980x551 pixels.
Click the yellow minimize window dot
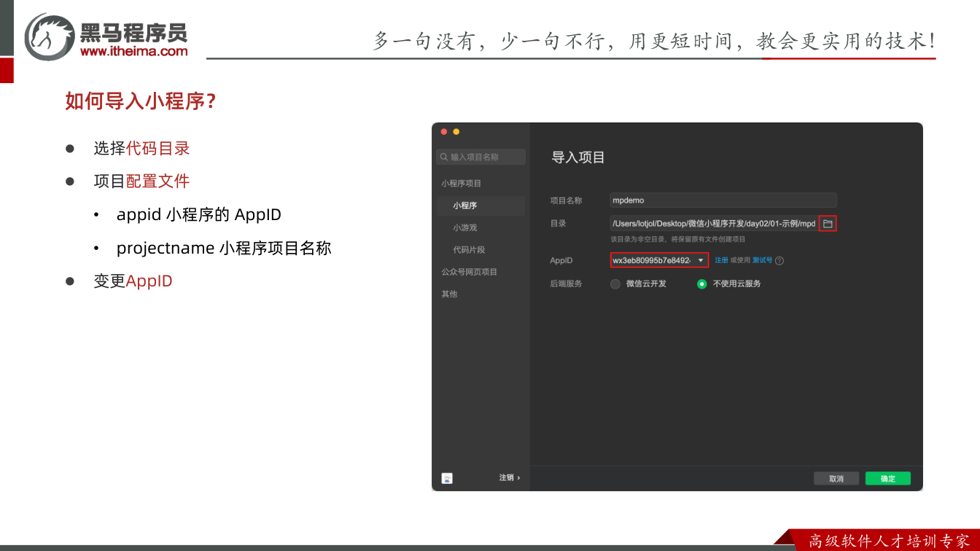(x=456, y=132)
